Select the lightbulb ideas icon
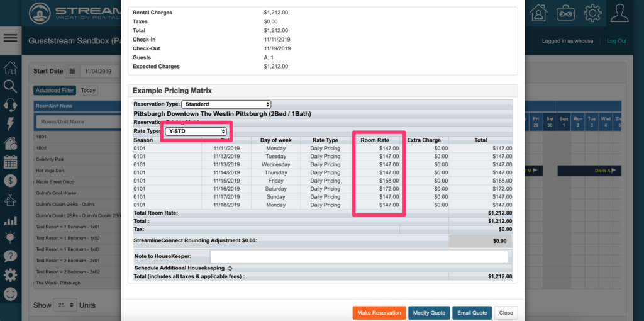 pyautogui.click(x=10, y=237)
